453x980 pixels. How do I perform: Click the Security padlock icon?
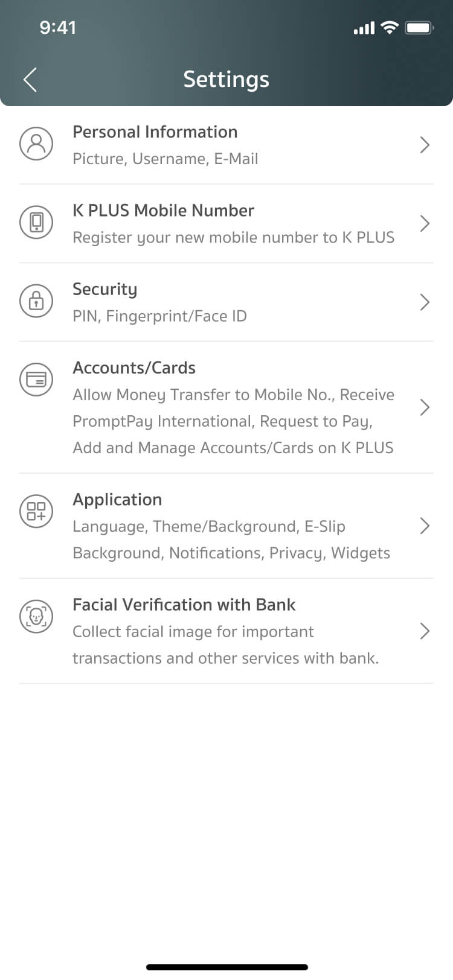pos(36,301)
